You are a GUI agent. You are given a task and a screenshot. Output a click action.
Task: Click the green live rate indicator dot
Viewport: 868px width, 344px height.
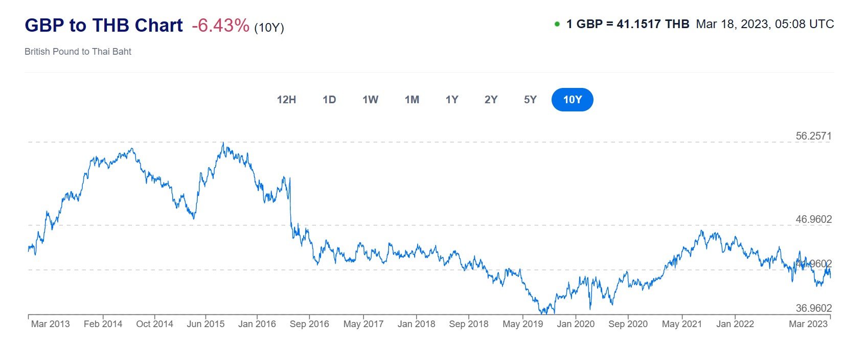click(557, 24)
